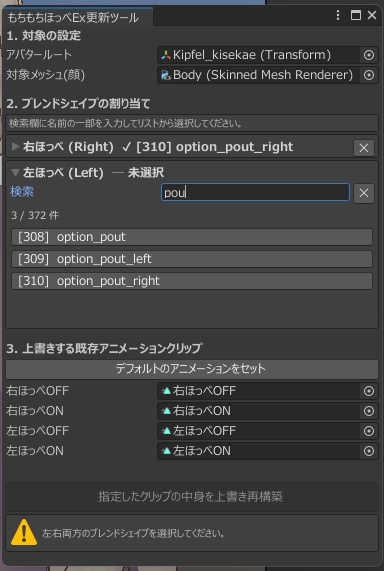Image resolution: width=384 pixels, height=571 pixels.
Task: Click the 3. 上書きする既存アニメーションクリップ heading
Action: click(104, 348)
